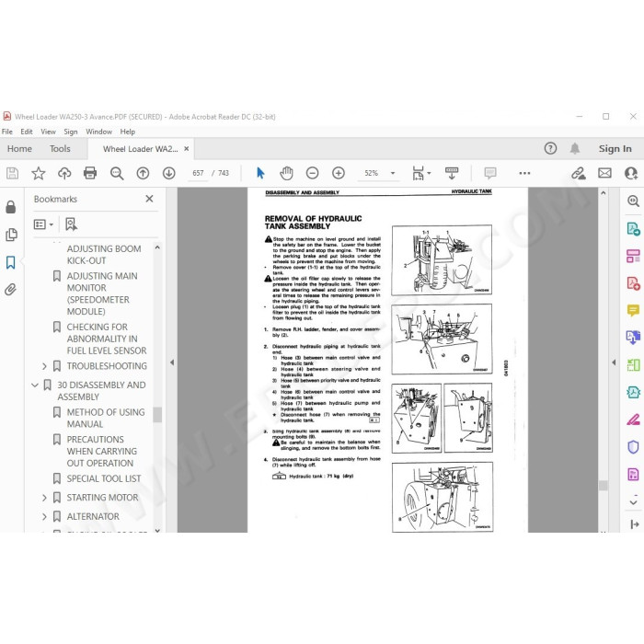
Task: Click share with others person icon
Action: (631, 173)
